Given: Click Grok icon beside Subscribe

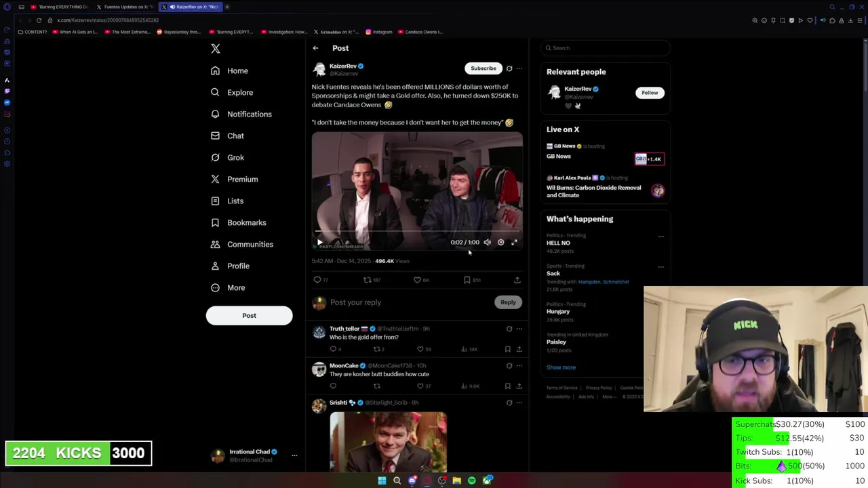Looking at the screenshot, I should pyautogui.click(x=509, y=68).
